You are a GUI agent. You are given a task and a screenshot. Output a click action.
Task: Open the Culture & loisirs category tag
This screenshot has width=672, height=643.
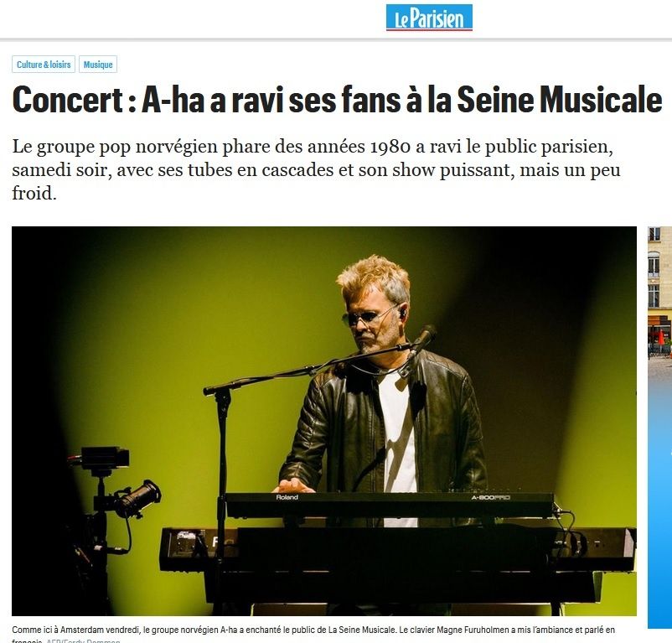44,65
